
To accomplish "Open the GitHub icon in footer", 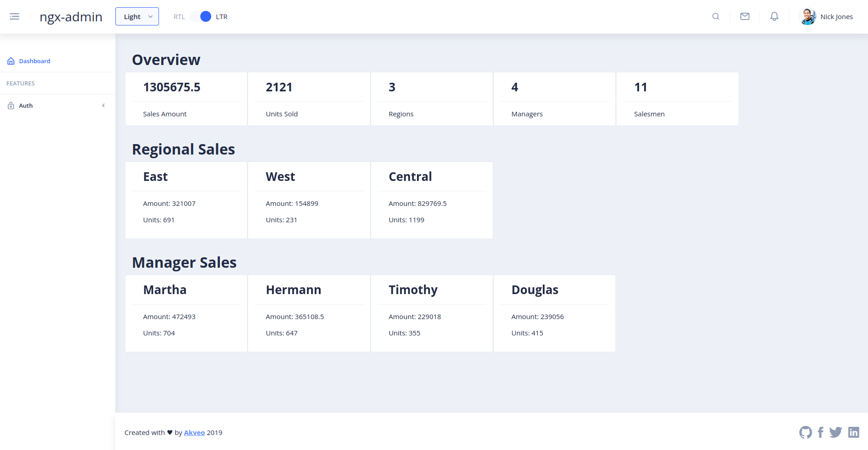I will 805,432.
